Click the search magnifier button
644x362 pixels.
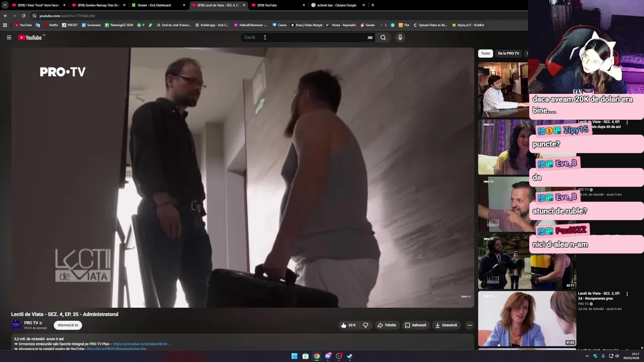click(383, 37)
